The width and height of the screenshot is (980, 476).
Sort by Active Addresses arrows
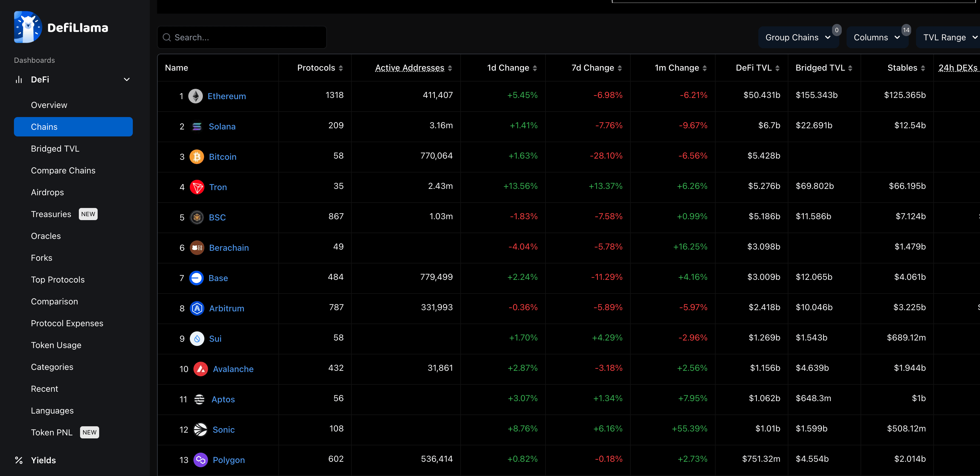[450, 68]
